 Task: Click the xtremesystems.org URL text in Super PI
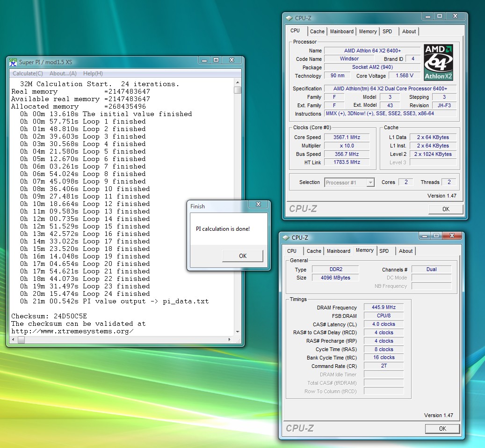72,331
